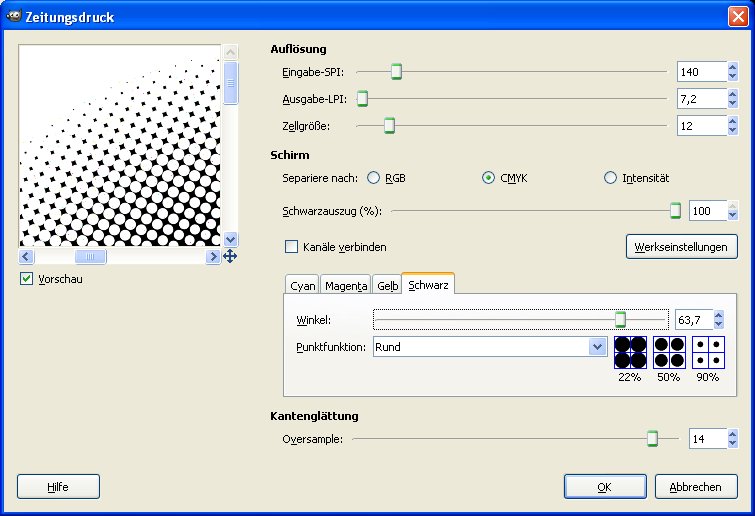Click the Ausgabe-LPI slider handle
The width and height of the screenshot is (755, 516).
coord(363,99)
